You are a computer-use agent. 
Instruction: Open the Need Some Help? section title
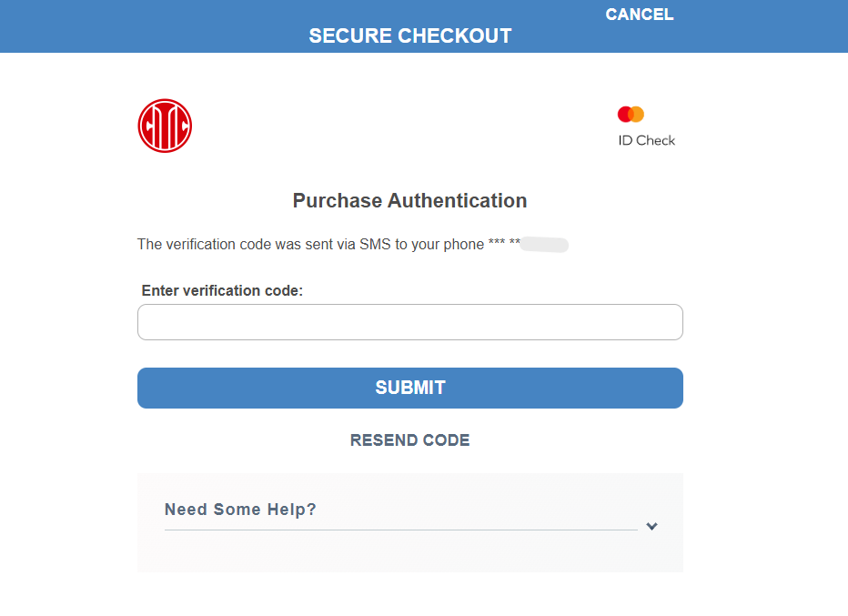click(240, 510)
